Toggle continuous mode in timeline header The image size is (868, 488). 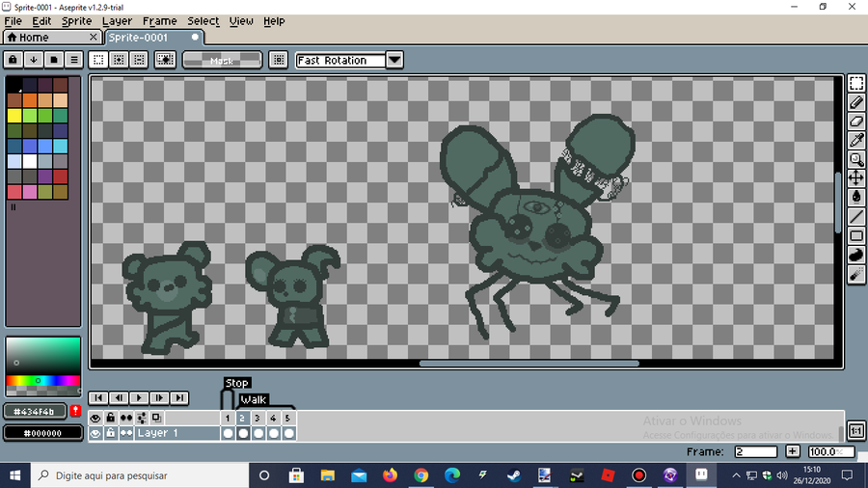[x=126, y=418]
